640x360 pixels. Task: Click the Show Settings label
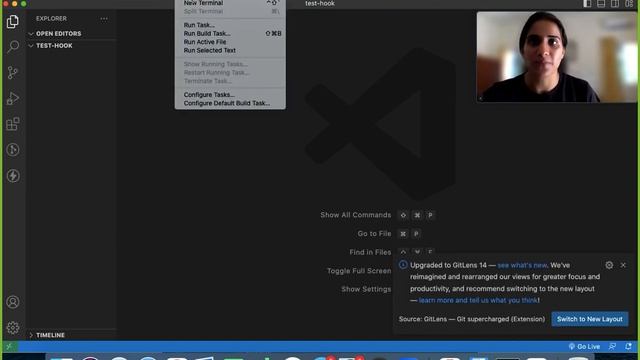pos(366,289)
